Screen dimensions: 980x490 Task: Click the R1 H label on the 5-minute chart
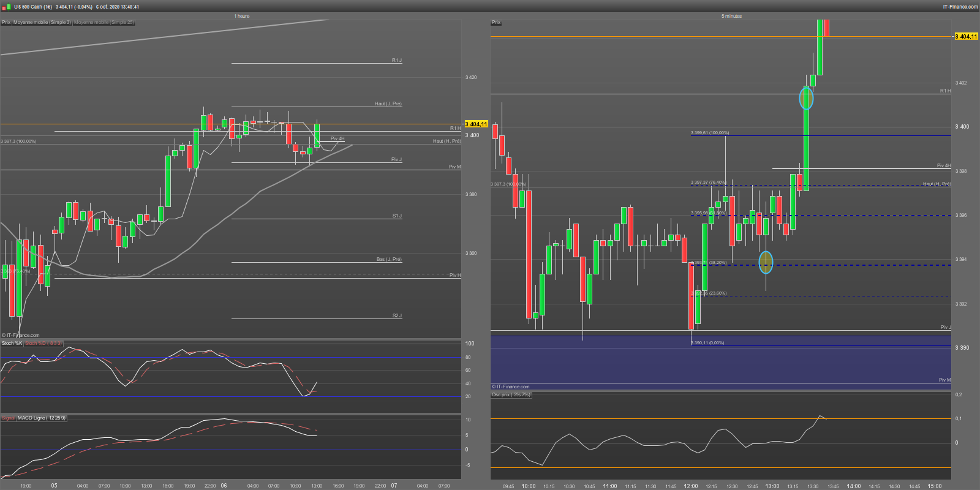[945, 91]
